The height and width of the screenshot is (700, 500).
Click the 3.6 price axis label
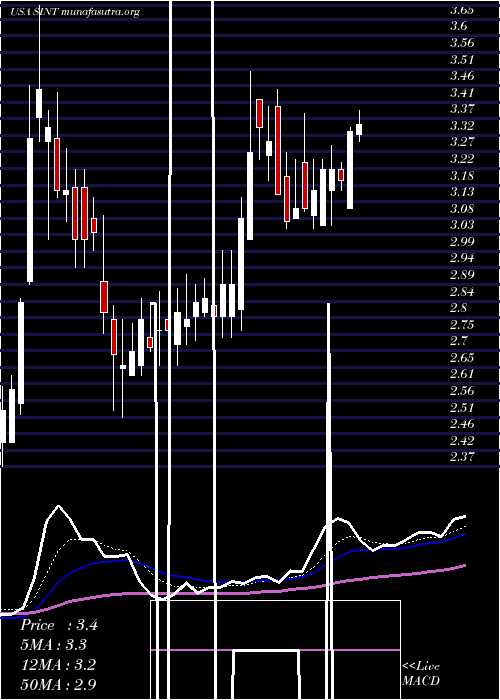click(x=458, y=26)
